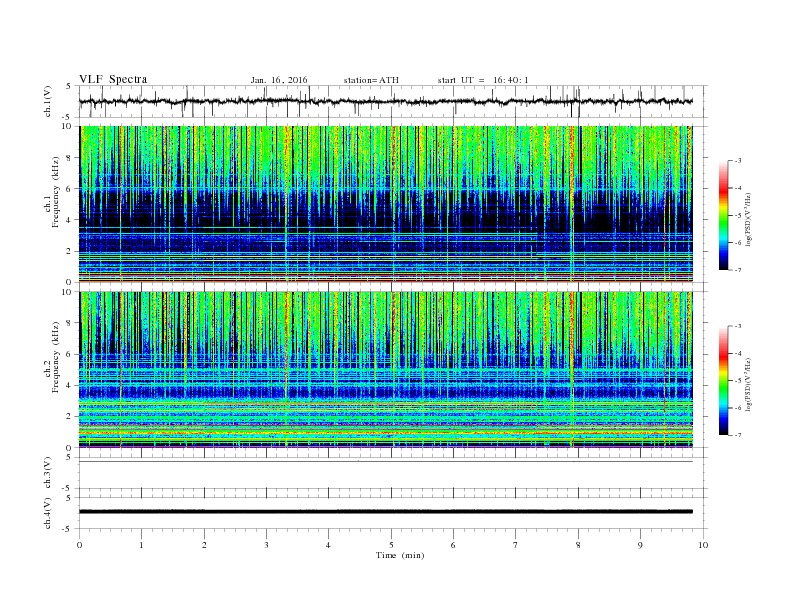The image size is (792, 612).
Task: Click the date "Jan. 16, 2016"
Action: click(279, 80)
